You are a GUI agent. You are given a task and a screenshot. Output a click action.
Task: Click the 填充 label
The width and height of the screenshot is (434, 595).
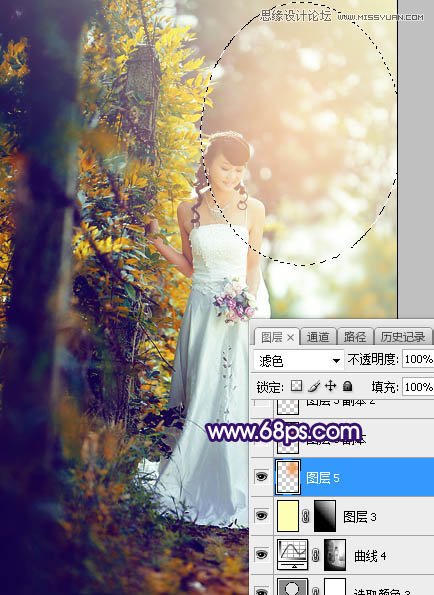point(384,387)
